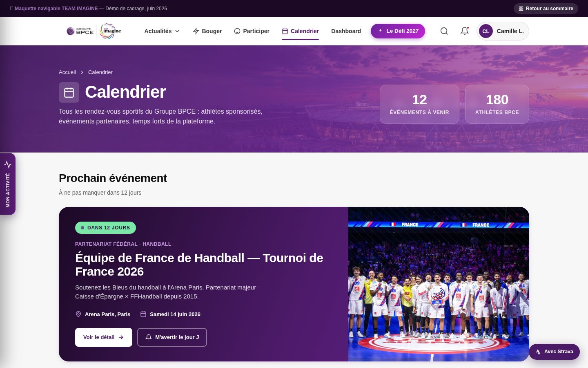
Task: Open the Avec Strava floating button
Action: click(x=554, y=352)
